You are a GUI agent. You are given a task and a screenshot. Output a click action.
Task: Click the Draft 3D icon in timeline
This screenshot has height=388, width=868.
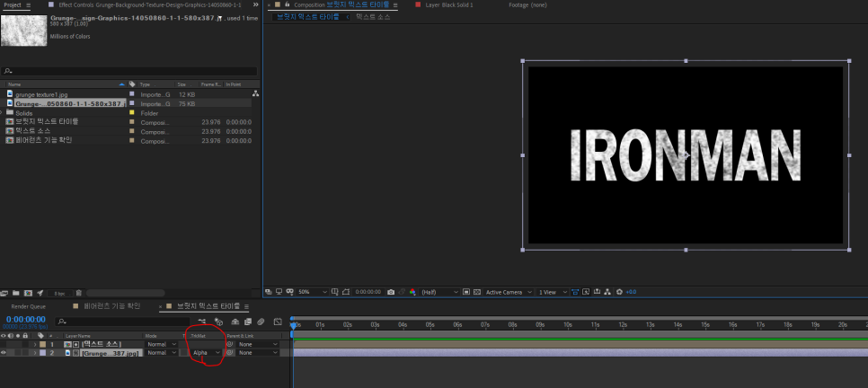click(218, 321)
